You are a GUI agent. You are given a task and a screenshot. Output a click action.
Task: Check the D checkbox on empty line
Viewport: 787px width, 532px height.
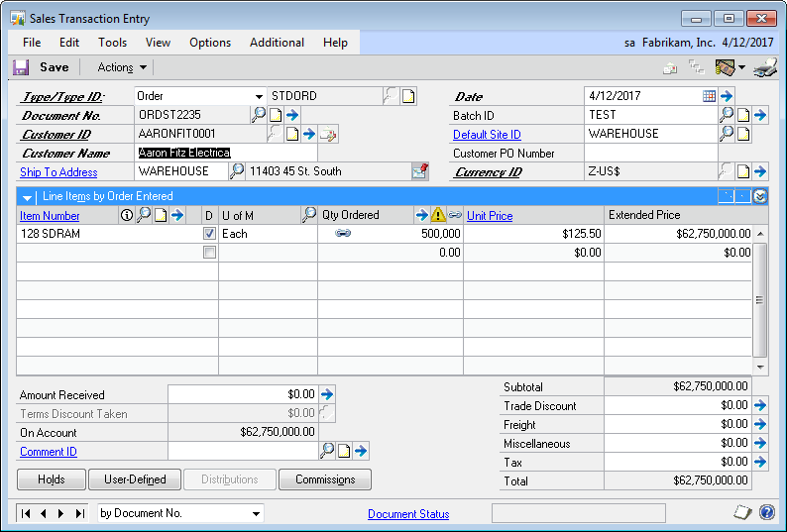coord(209,252)
